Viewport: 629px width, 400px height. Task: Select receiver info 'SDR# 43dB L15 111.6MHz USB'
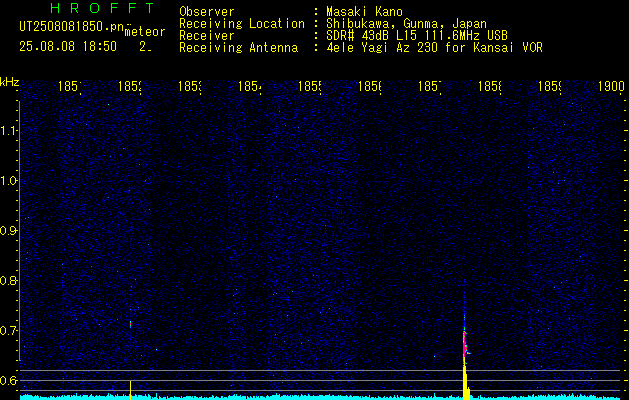tap(417, 36)
